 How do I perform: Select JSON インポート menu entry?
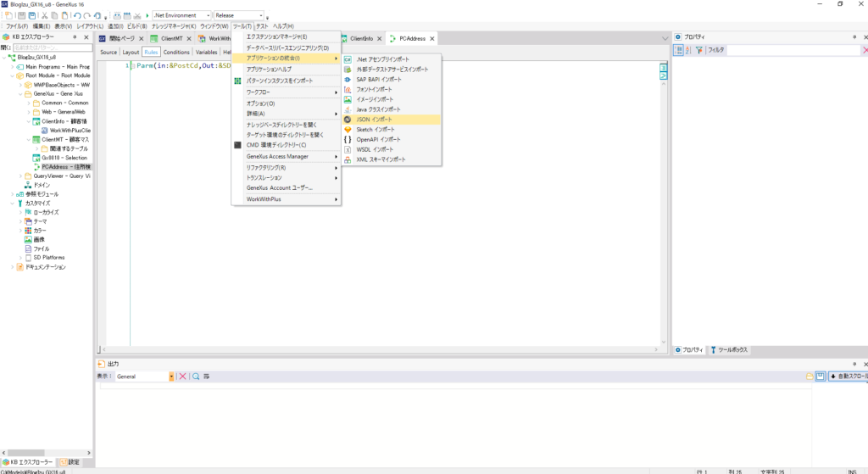point(392,119)
